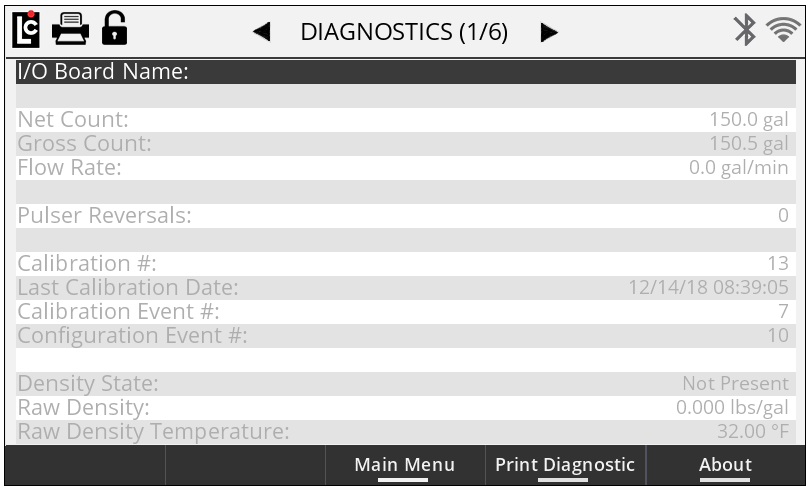Open the About screen
Image resolution: width=812 pixels, height=492 pixels.
coord(725,465)
